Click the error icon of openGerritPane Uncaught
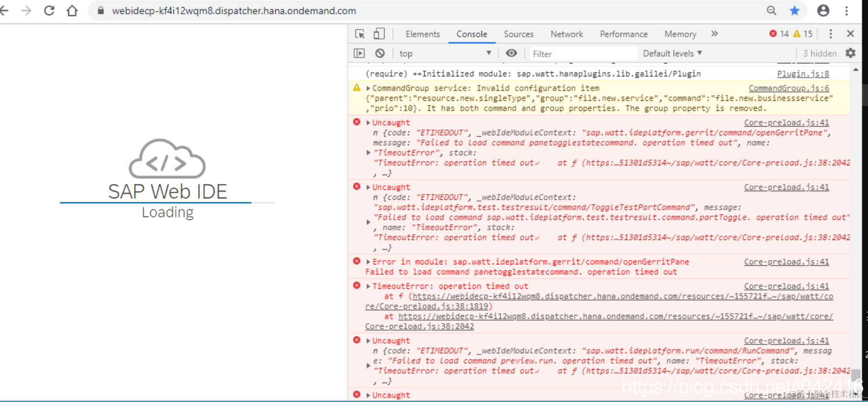Image resolution: width=868 pixels, height=402 pixels. (357, 122)
